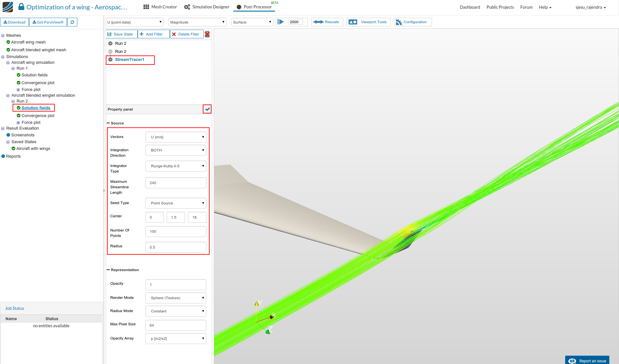Open the Simulation Designer tab
619x364 pixels.
(x=207, y=7)
